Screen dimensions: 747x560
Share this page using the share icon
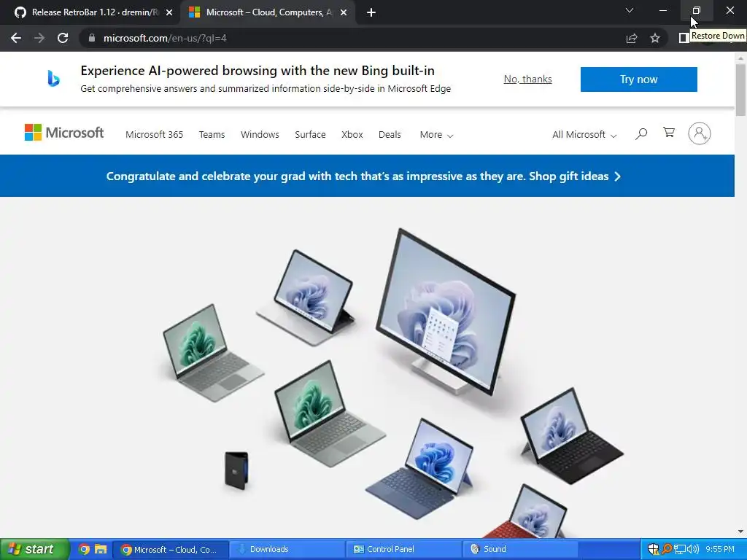632,38
